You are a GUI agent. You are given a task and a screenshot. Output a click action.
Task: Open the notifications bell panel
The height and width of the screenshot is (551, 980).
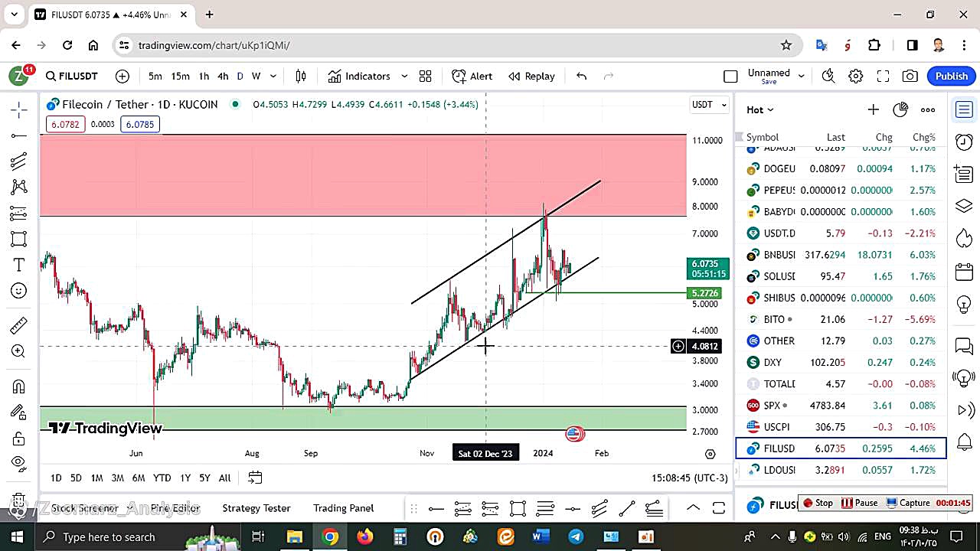[964, 442]
